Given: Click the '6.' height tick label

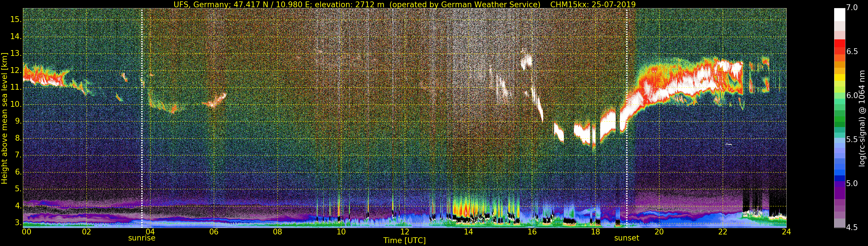Looking at the screenshot, I should click(18, 172).
